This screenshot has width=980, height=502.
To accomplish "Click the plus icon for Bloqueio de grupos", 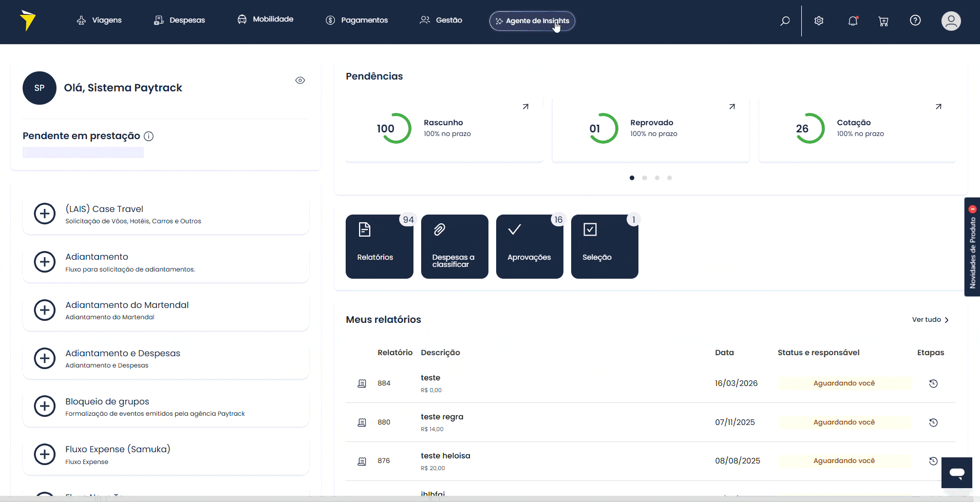I will [45, 406].
